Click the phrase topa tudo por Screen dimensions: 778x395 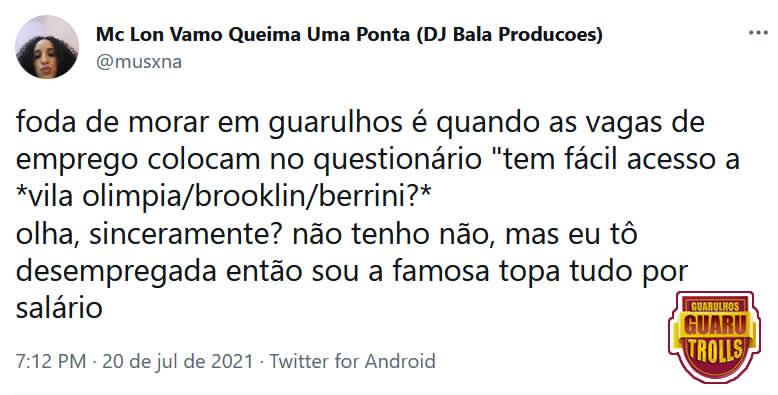593,272
